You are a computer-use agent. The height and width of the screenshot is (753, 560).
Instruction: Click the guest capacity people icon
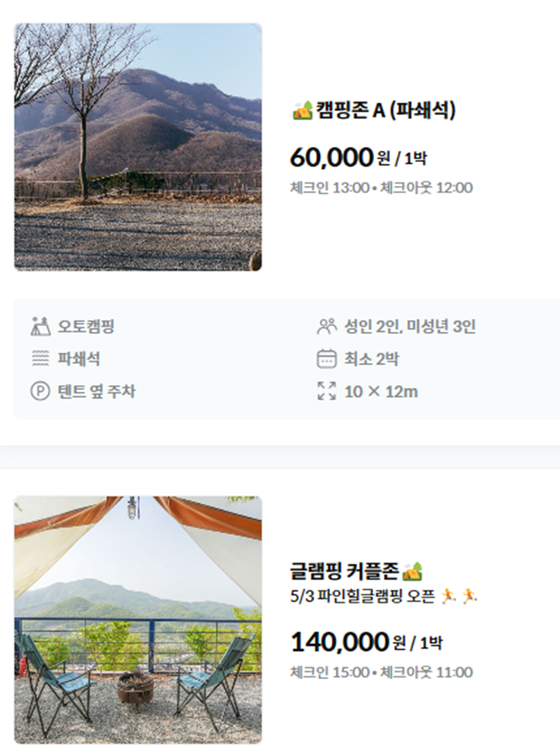[x=329, y=323]
